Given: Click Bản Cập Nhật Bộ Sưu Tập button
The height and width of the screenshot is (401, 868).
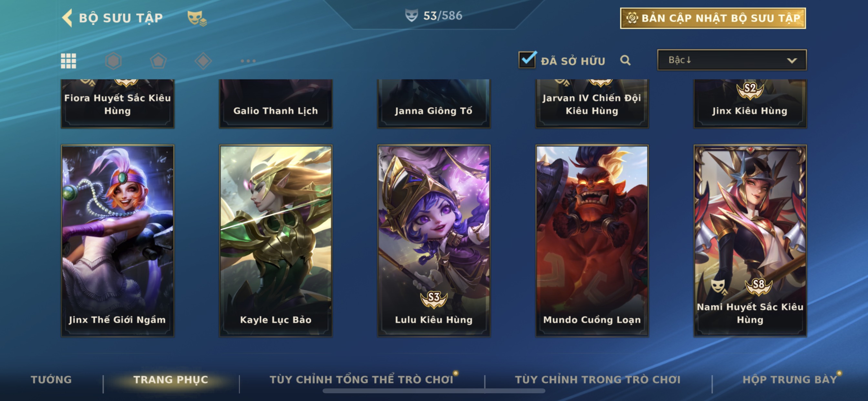Looking at the screenshot, I should [x=713, y=18].
